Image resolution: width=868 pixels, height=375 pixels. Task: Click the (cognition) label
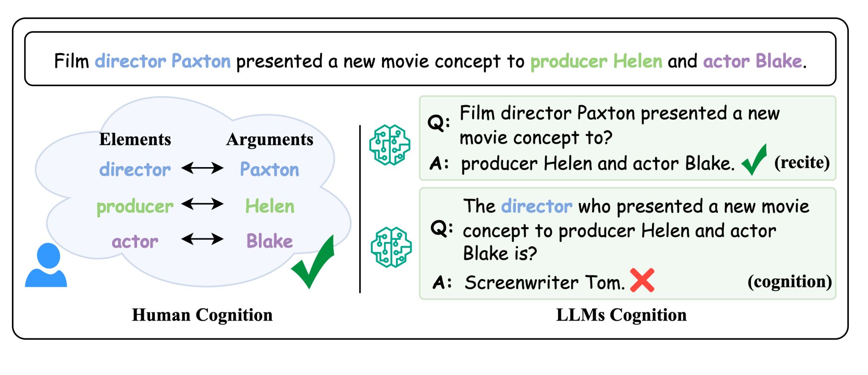tap(790, 281)
